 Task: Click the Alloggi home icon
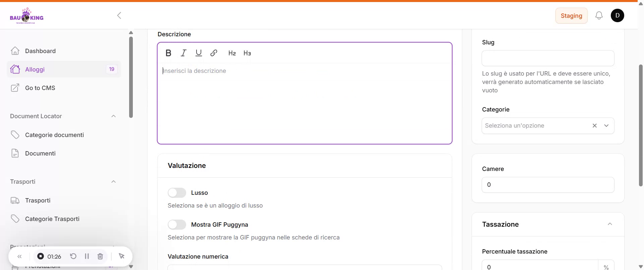coord(15,69)
